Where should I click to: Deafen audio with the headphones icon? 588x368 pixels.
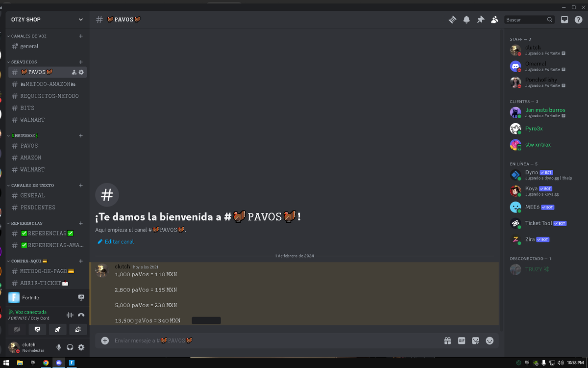pos(70,347)
